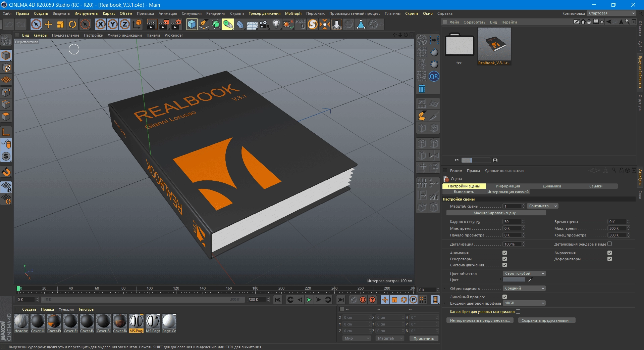Switch to the Ссылки tab
This screenshot has height=350, width=644.
(x=596, y=186)
